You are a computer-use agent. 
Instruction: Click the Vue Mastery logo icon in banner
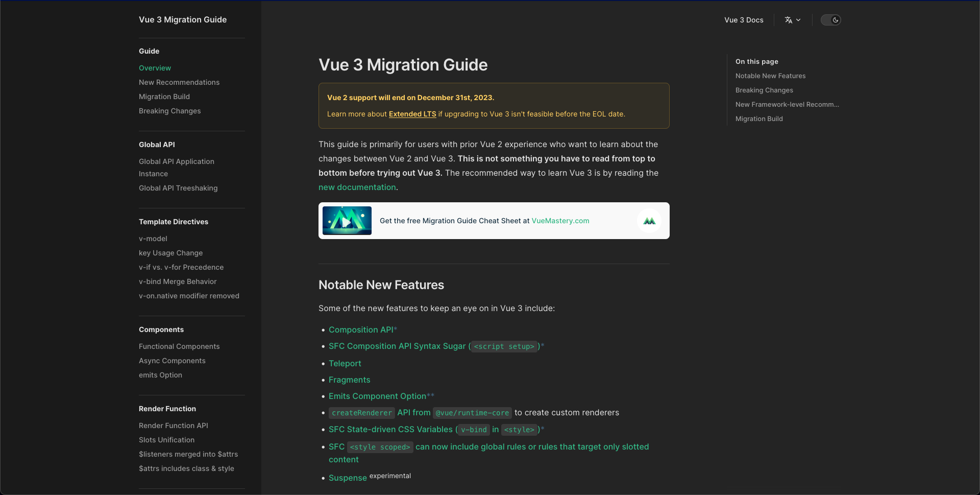(x=649, y=221)
